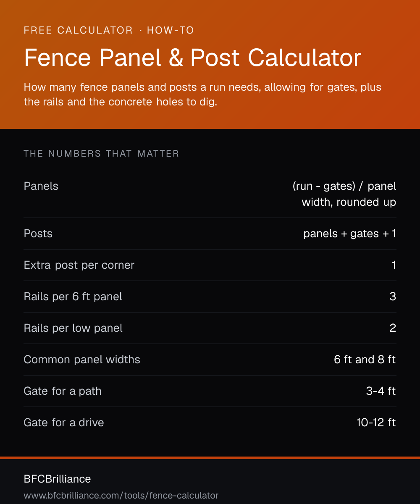Screen dimensions: 420x504
Task: Select the Panels row label
Action: [x=41, y=186]
